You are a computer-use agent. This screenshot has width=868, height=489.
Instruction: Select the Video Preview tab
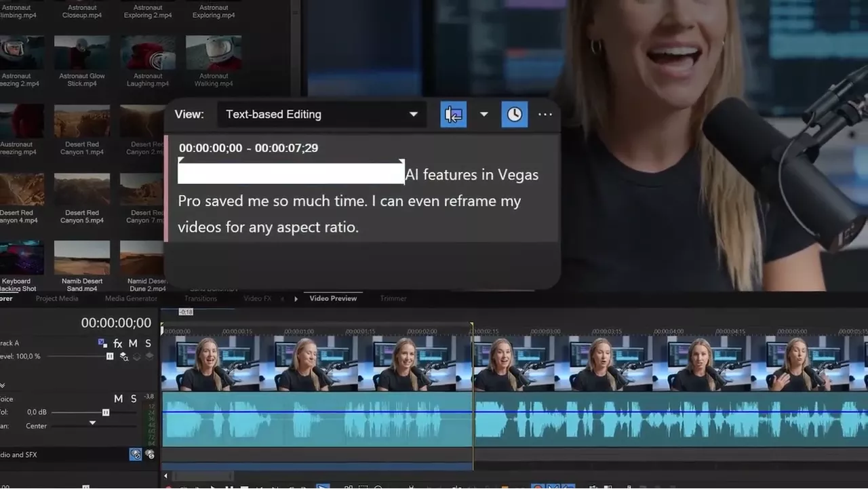click(333, 298)
